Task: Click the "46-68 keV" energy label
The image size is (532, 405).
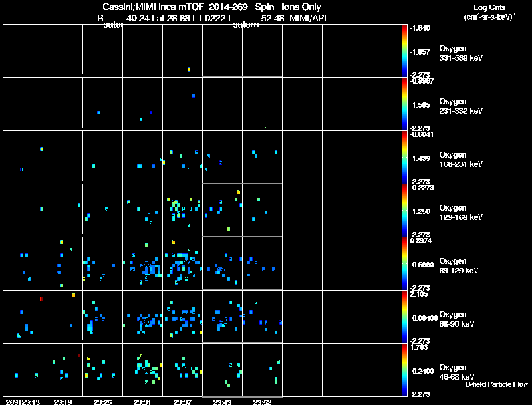Action: coord(457,377)
